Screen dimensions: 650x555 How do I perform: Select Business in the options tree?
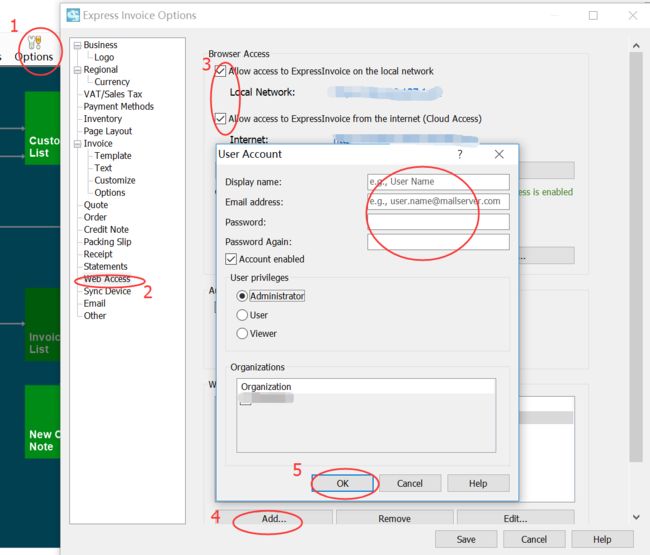(x=100, y=45)
